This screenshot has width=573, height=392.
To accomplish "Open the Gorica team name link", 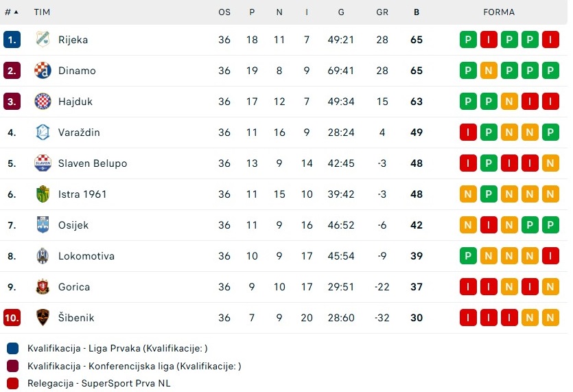I will tap(74, 287).
